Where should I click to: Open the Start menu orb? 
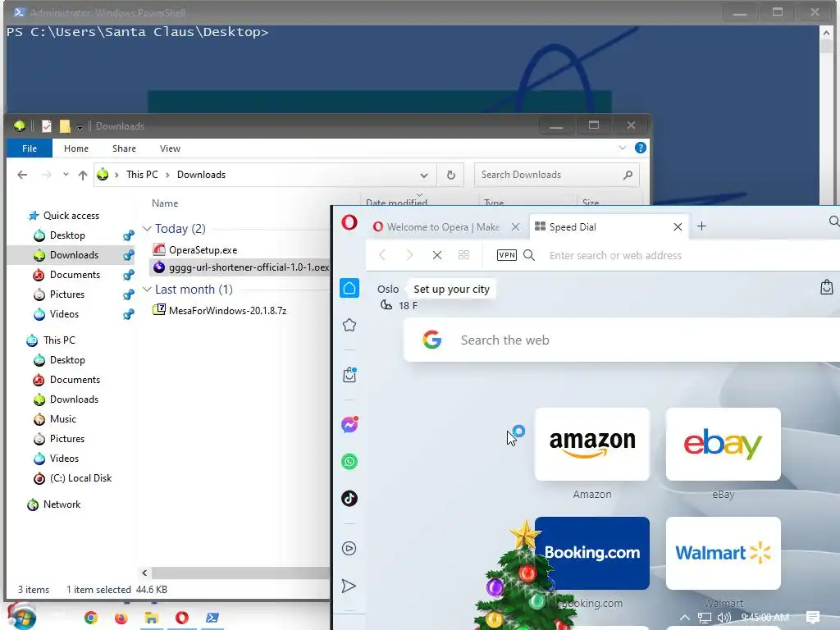(x=21, y=617)
